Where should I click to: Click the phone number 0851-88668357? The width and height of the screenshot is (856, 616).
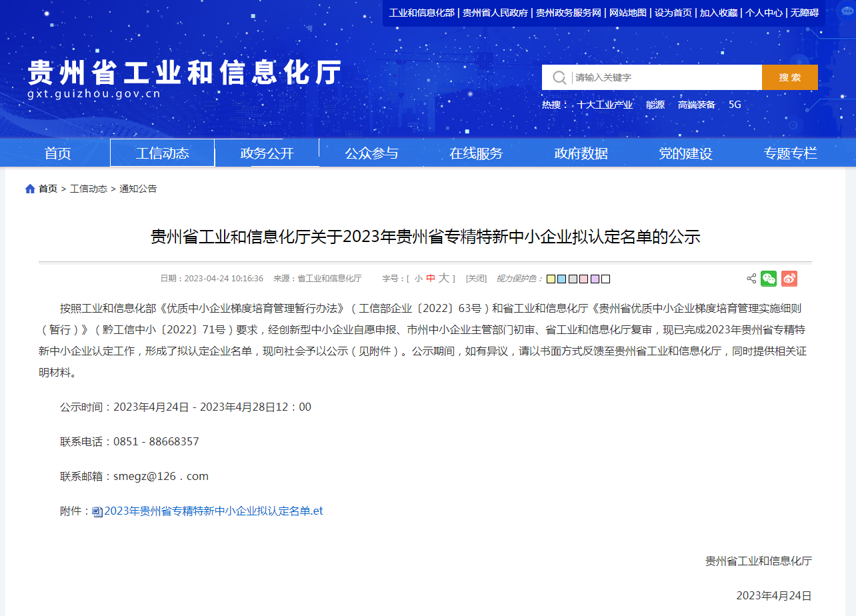(x=157, y=442)
